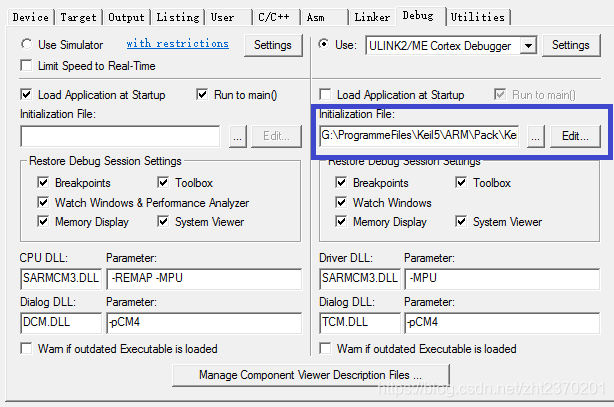Screen dimensions: 614x407
Task: Toggle simulator Run to main() checkbox
Action: [202, 94]
